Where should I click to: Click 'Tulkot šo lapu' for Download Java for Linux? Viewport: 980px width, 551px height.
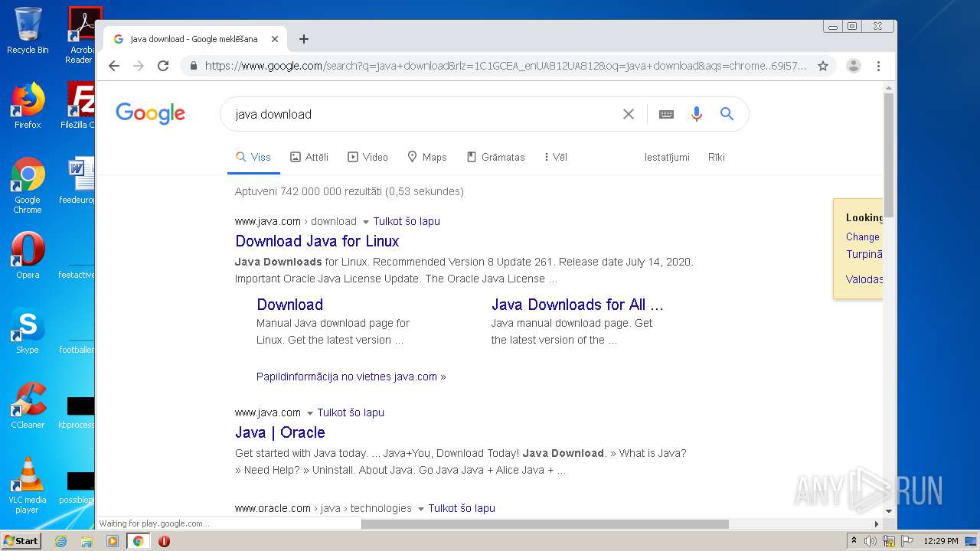tap(407, 221)
